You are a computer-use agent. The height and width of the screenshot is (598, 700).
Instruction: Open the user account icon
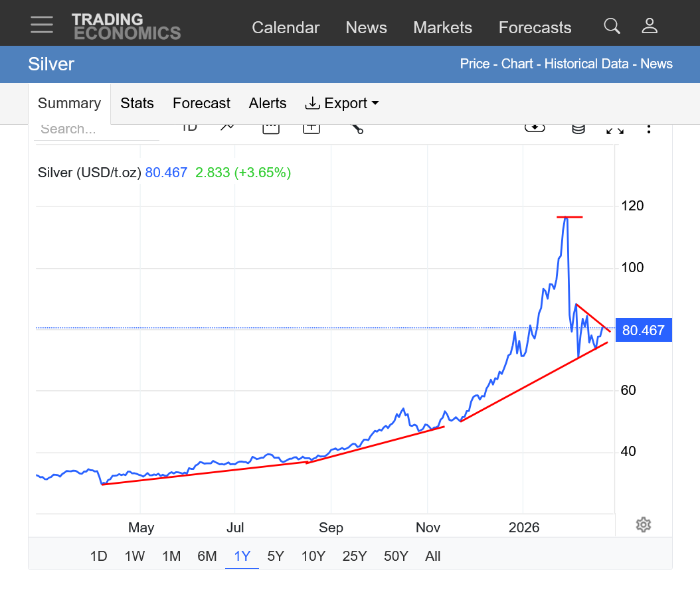click(x=649, y=27)
